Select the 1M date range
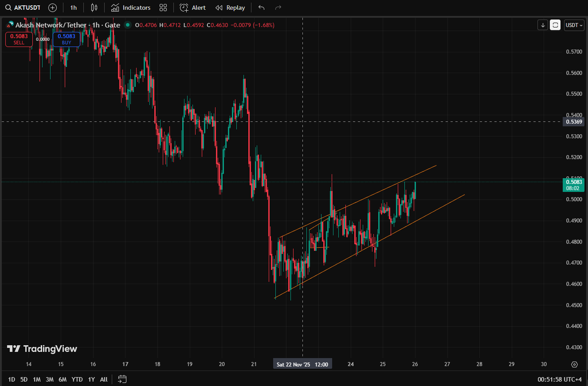588x386 pixels. point(37,379)
